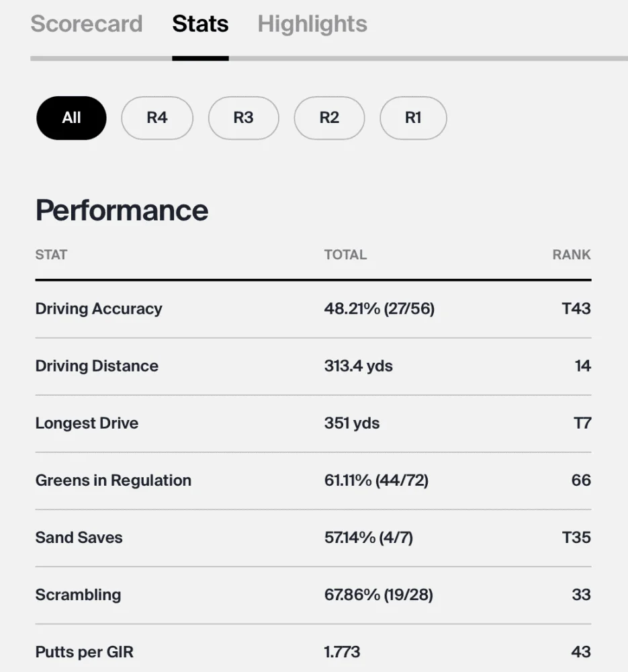The height and width of the screenshot is (672, 628).
Task: Filter stats by R4
Action: 157,118
